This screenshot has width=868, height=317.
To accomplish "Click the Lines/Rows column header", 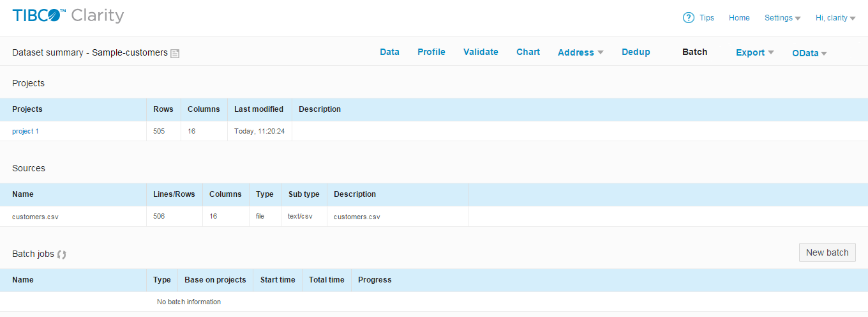I will (174, 194).
